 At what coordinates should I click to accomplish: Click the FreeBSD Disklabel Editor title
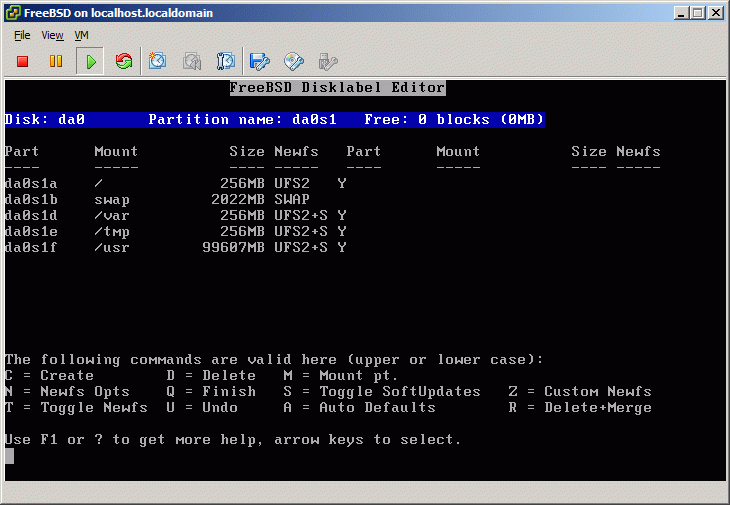[x=338, y=88]
